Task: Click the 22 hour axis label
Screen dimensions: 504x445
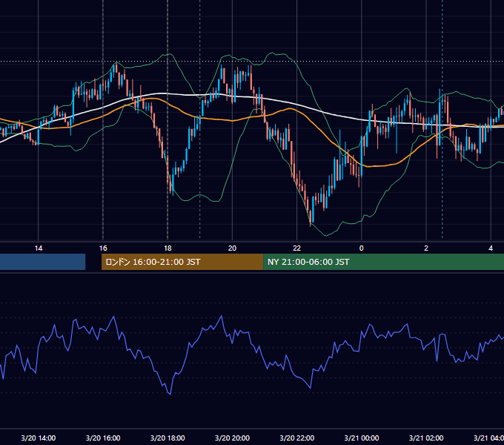Action: (x=296, y=248)
